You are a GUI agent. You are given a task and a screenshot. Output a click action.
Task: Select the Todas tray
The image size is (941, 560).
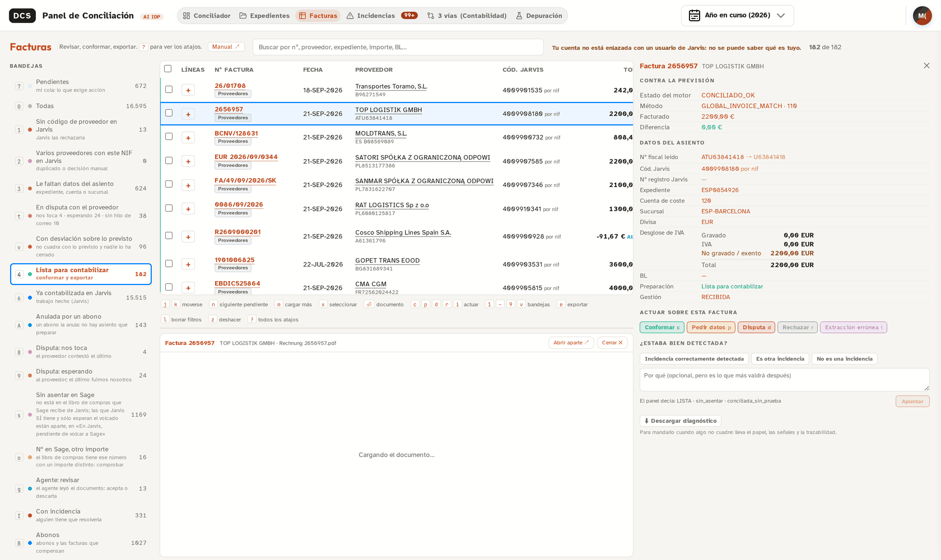tap(81, 106)
